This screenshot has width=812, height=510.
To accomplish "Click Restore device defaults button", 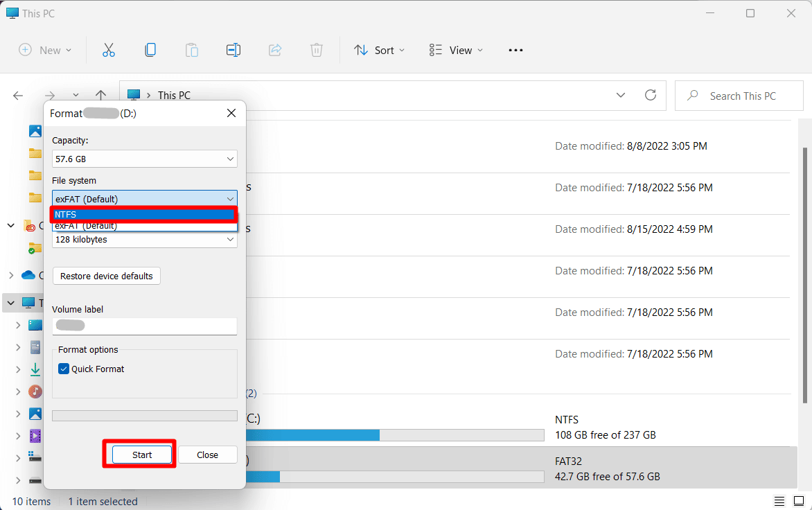I will (x=107, y=276).
